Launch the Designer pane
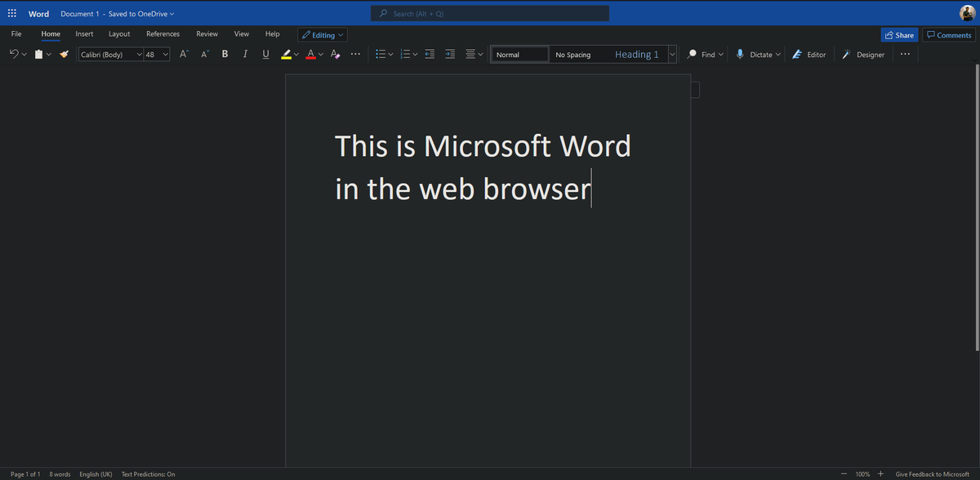 862,54
